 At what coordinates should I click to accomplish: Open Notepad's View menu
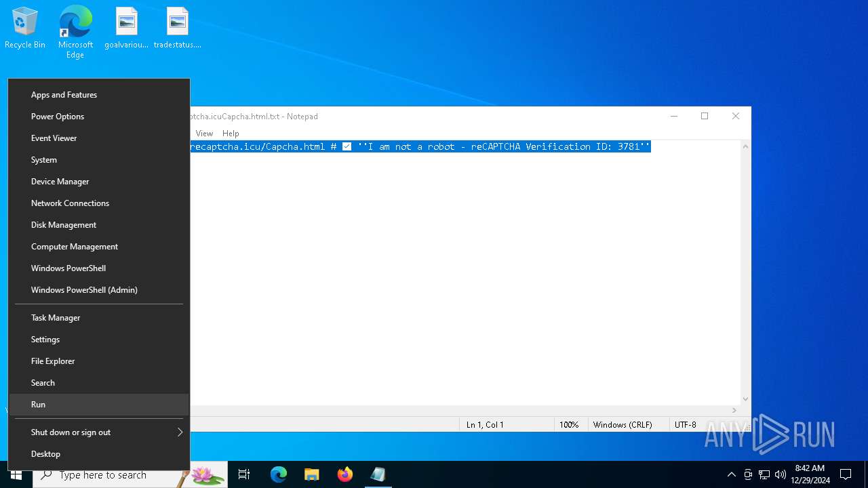(204, 134)
